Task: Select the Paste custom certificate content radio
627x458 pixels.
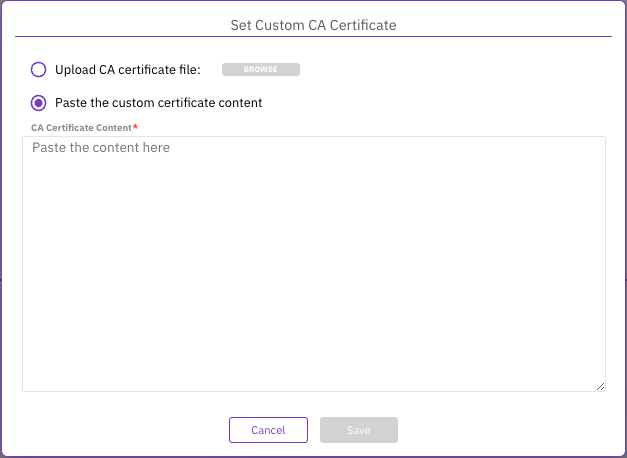Action: 39,102
